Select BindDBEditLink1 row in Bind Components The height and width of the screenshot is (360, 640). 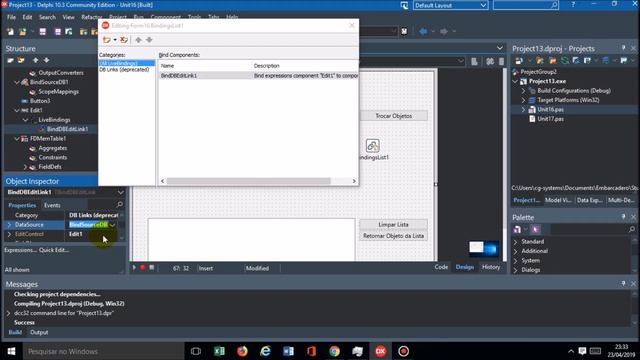tap(259, 76)
